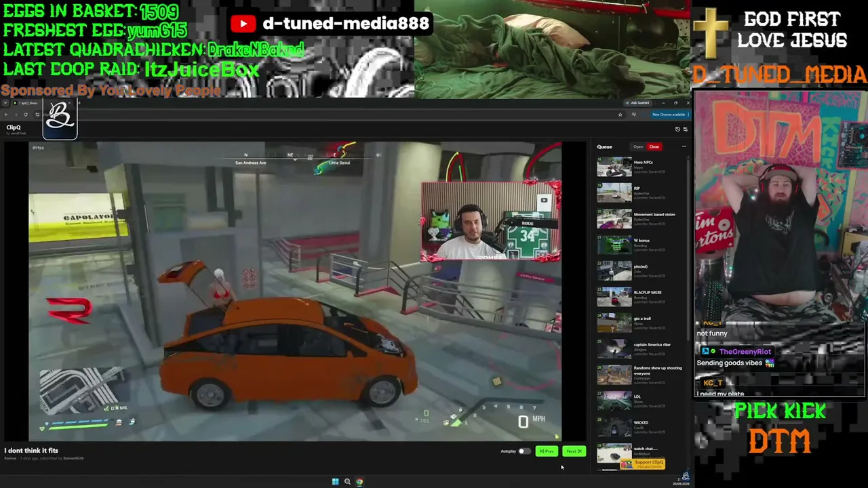The image size is (868, 488).
Task: Close the queue with the red Close button
Action: 654,146
